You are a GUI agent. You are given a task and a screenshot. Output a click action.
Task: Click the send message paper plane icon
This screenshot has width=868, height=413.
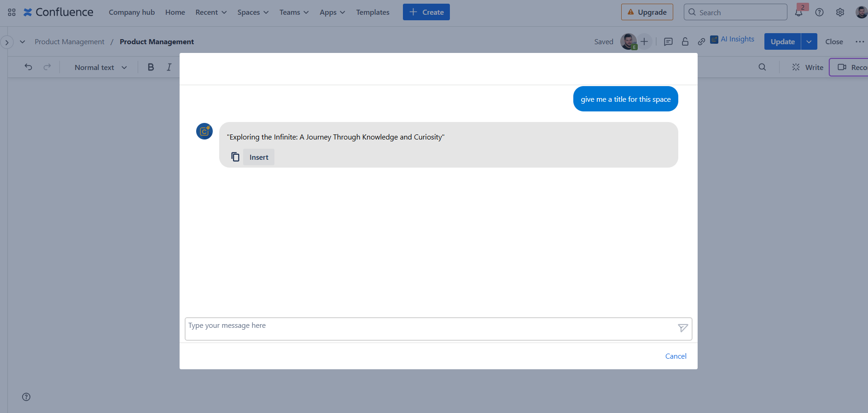[x=682, y=328]
